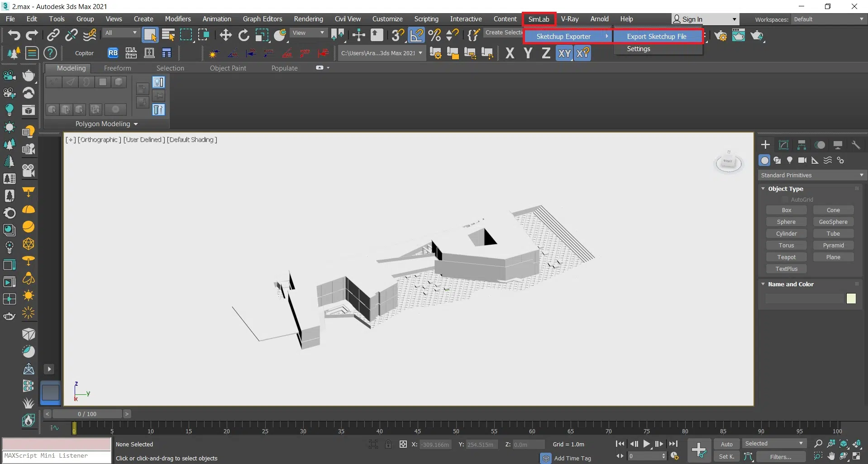Open the Rendering menu
Viewport: 868px width, 464px height.
coord(308,19)
